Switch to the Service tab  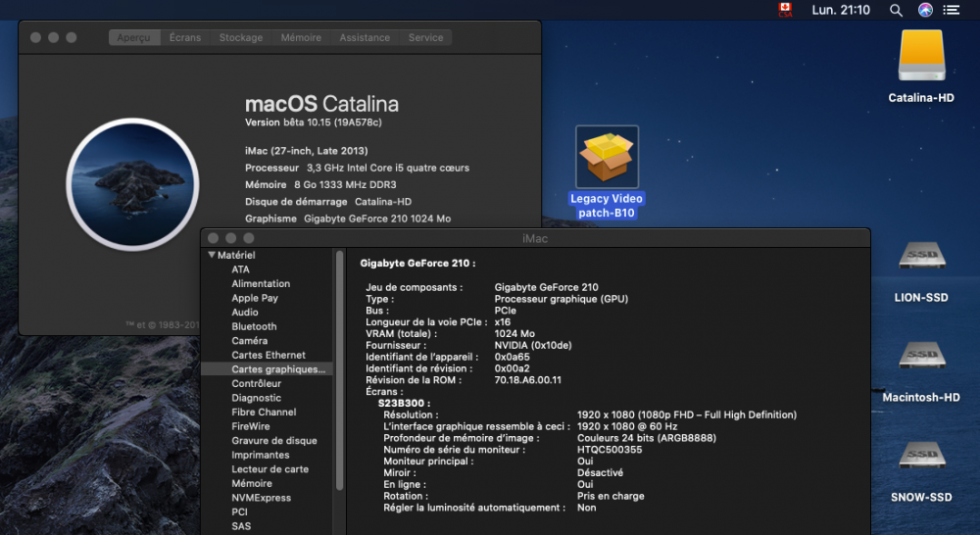[425, 37]
